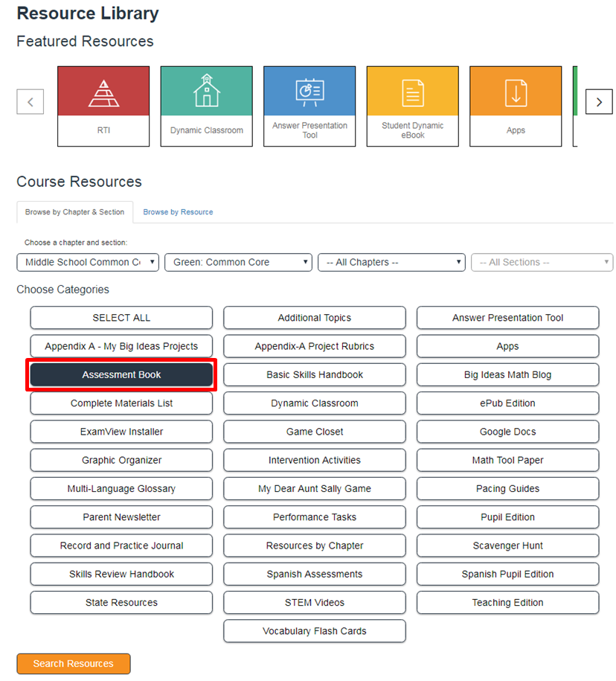Select the Performance Tasks category

tap(315, 517)
